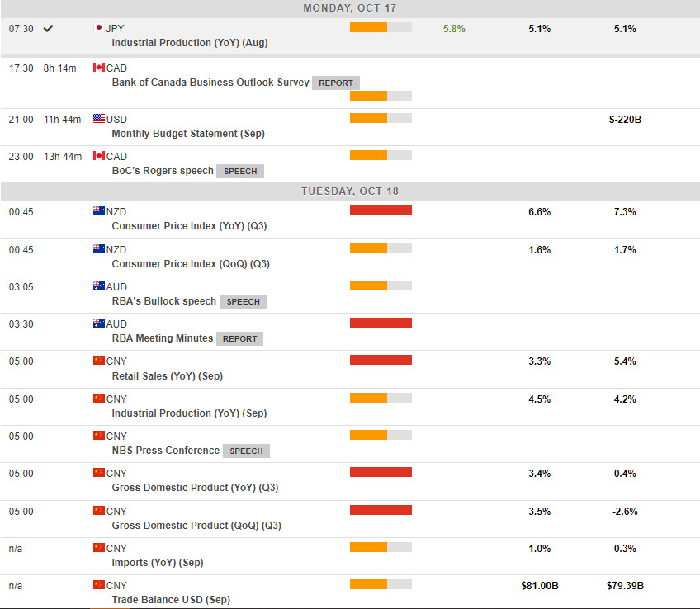Viewport: 700px width, 609px height.
Task: Open the Gross Domestic Product (YoY) (Q3) event
Action: pyautogui.click(x=195, y=488)
